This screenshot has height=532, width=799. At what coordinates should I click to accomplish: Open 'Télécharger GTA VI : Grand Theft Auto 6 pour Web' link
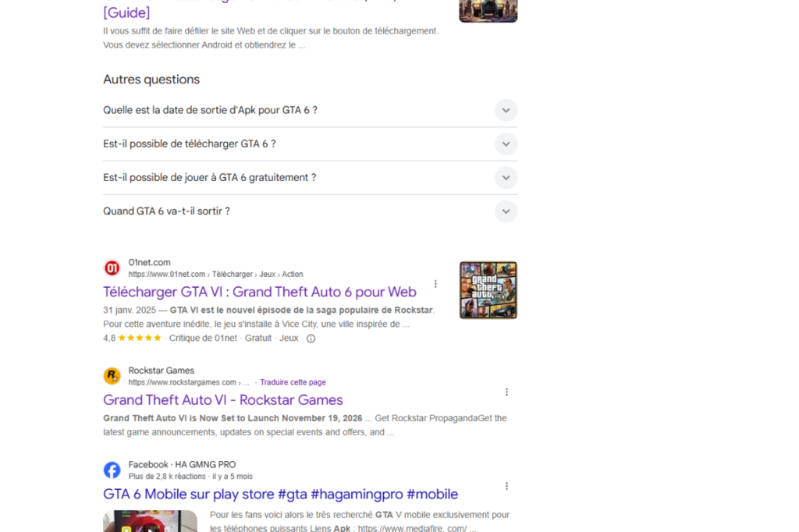260,292
